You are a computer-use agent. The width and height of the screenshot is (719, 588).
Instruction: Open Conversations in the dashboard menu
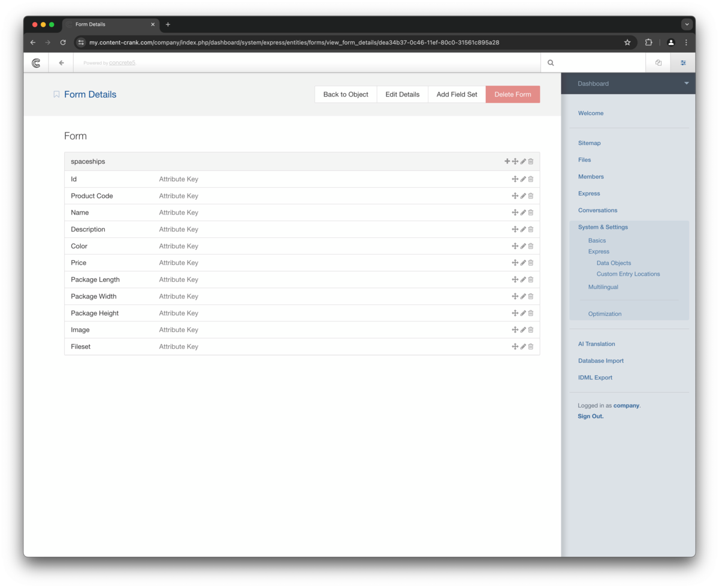tap(597, 210)
